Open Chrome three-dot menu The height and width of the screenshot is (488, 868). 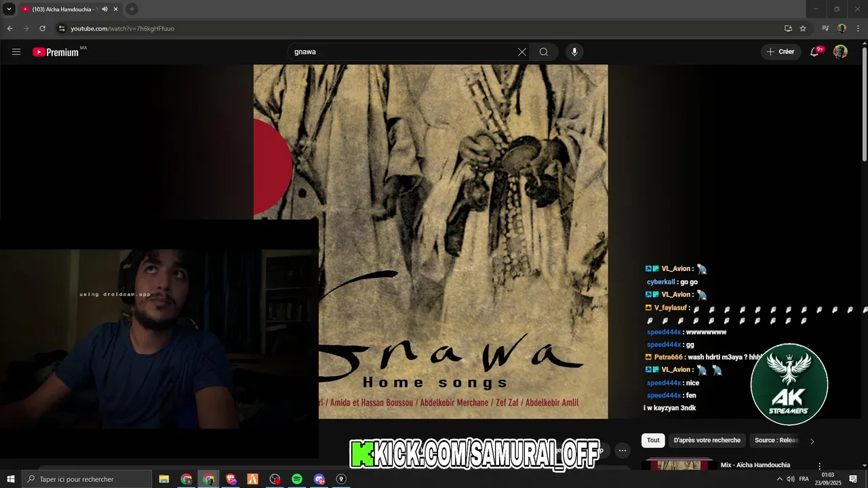coord(859,28)
